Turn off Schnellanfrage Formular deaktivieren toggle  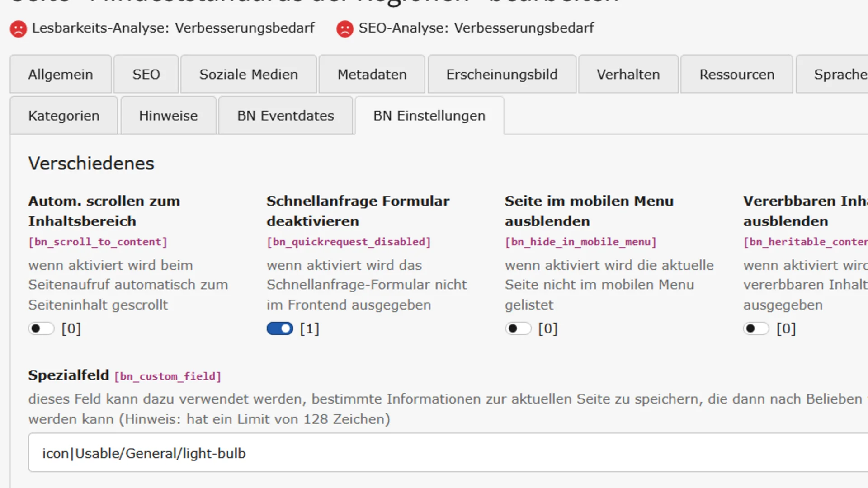pos(280,328)
